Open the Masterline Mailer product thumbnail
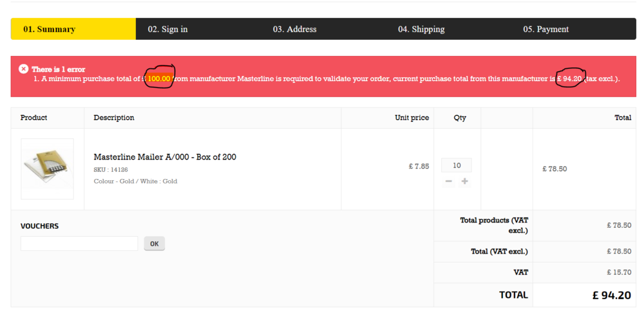This screenshot has height=323, width=644. click(47, 169)
